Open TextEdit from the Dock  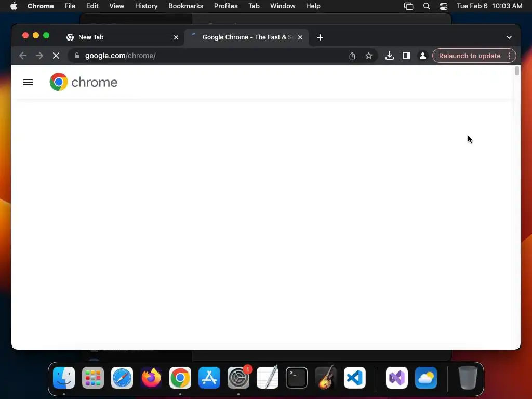[268, 378]
